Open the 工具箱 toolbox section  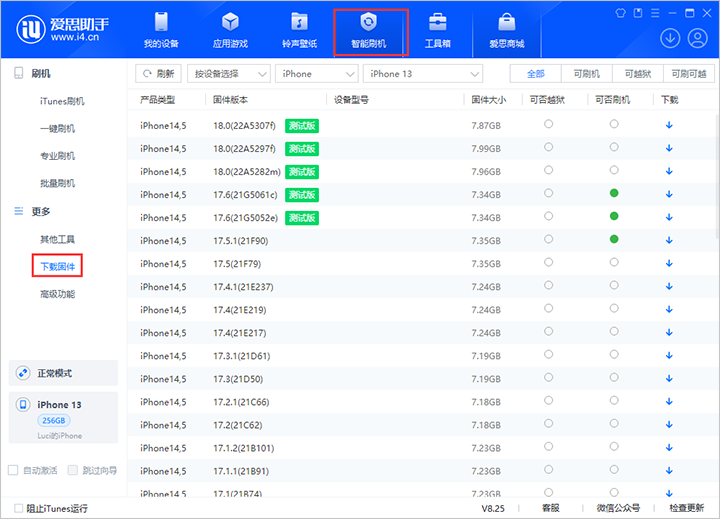(x=438, y=30)
